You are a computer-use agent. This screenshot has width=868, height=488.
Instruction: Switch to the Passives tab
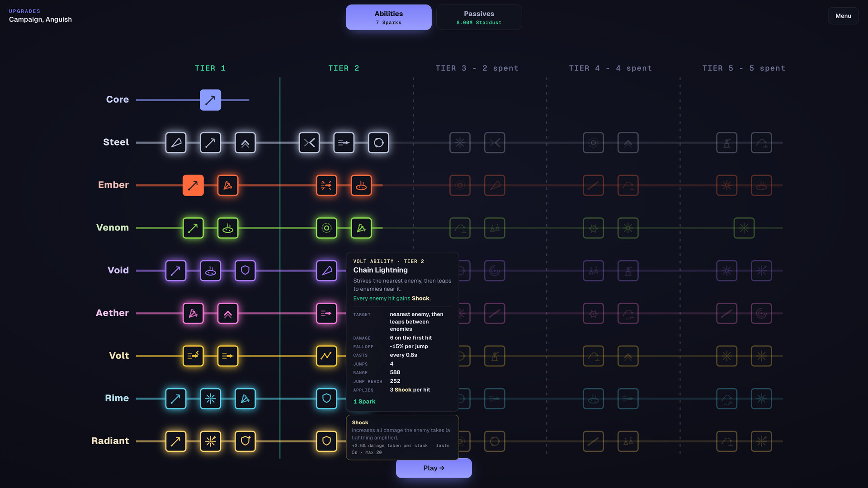pyautogui.click(x=479, y=17)
